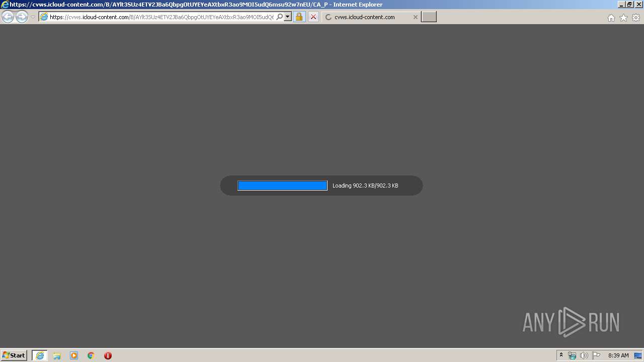The height and width of the screenshot is (362, 644).
Task: Switch to Internet Explorer in the taskbar
Action: [x=40, y=355]
